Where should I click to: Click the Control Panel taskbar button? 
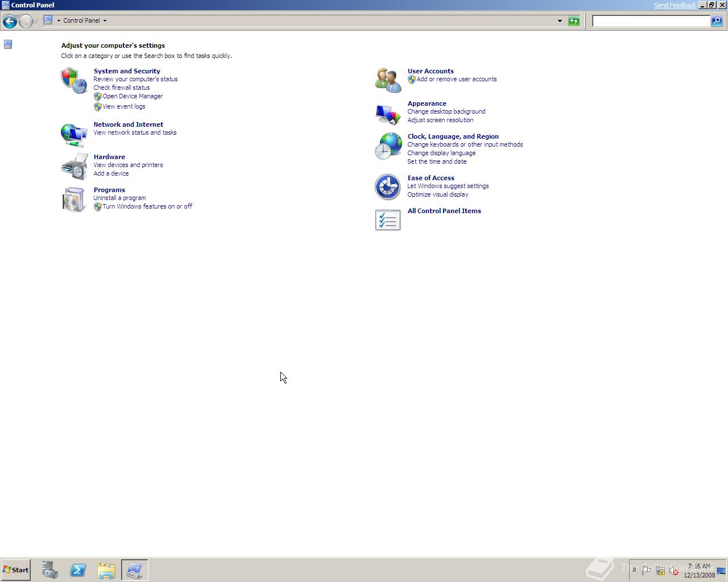coord(135,570)
